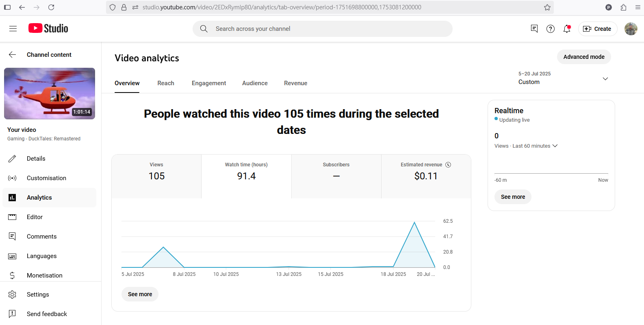This screenshot has width=644, height=325.
Task: Expand Views Last 60 minutes dropdown
Action: [526, 146]
